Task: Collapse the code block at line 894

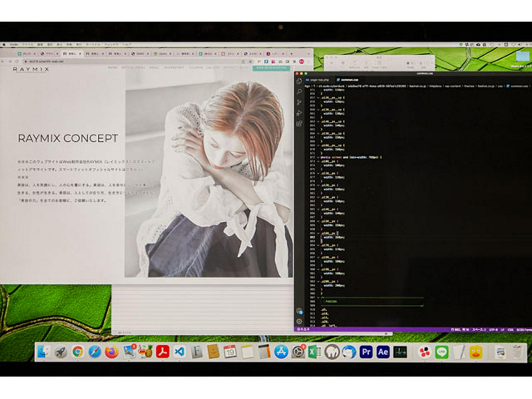Action: coord(318,246)
